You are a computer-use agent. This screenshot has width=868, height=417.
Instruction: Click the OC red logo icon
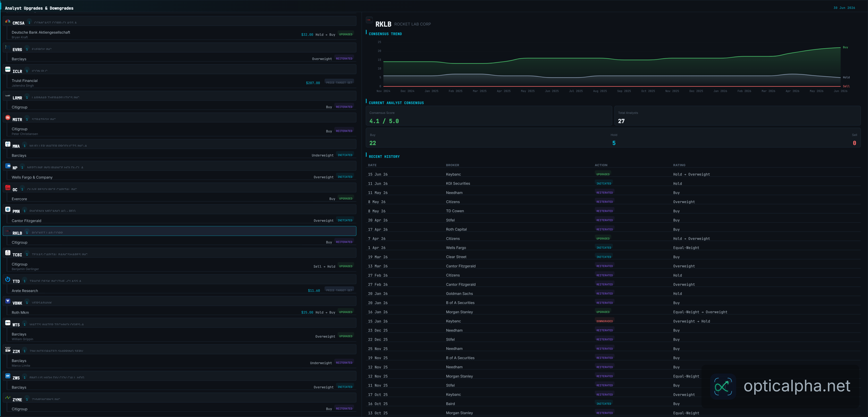[8, 188]
